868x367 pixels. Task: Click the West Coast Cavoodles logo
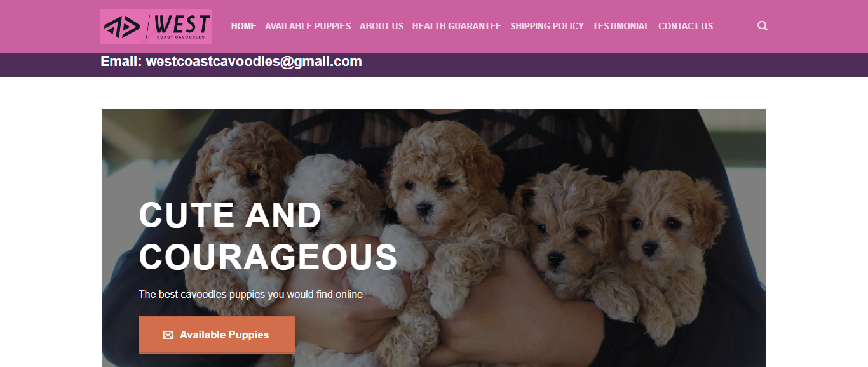(x=156, y=26)
